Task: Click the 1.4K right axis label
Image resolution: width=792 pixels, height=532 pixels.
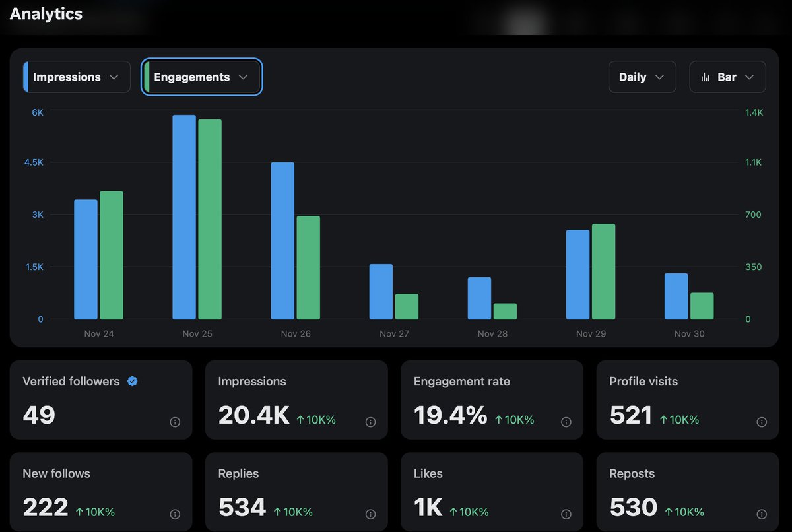Action: point(754,112)
